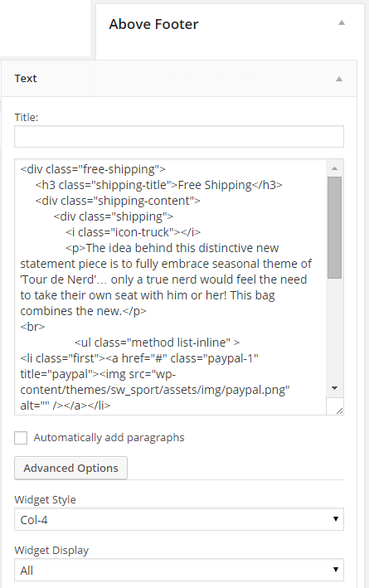Collapse the Text widget arrow
The width and height of the screenshot is (369, 588).
pos(339,79)
